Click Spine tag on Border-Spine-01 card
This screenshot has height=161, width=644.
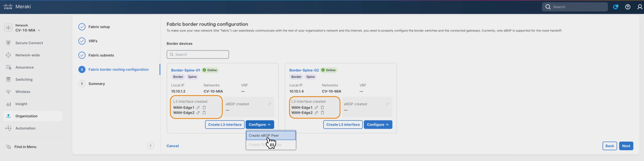point(192,77)
